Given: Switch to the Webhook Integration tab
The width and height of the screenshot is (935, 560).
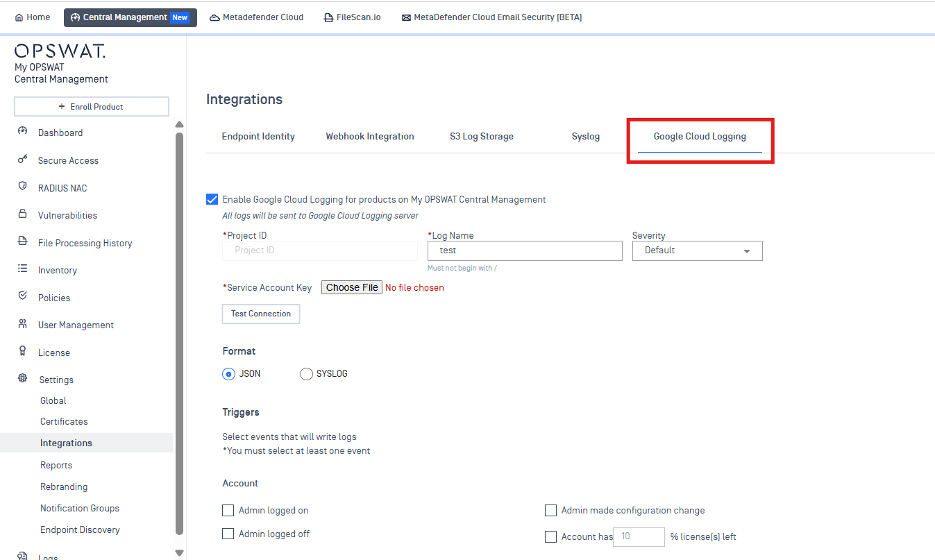Looking at the screenshot, I should (x=370, y=137).
